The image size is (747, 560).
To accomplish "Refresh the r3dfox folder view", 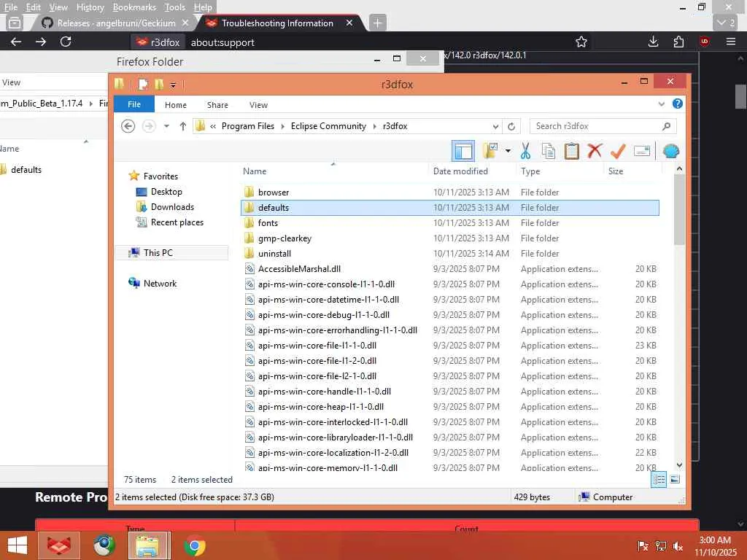I will [511, 127].
